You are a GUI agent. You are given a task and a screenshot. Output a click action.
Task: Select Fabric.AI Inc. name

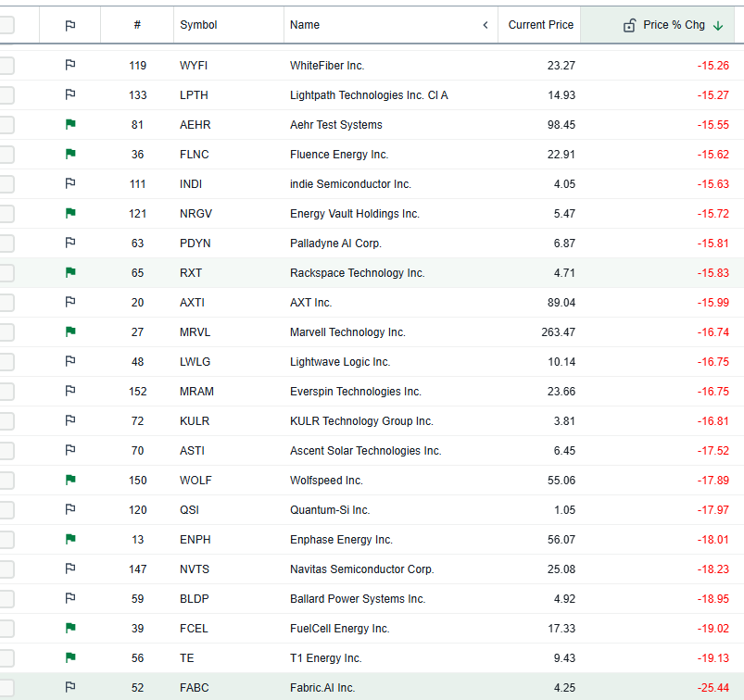[322, 688]
